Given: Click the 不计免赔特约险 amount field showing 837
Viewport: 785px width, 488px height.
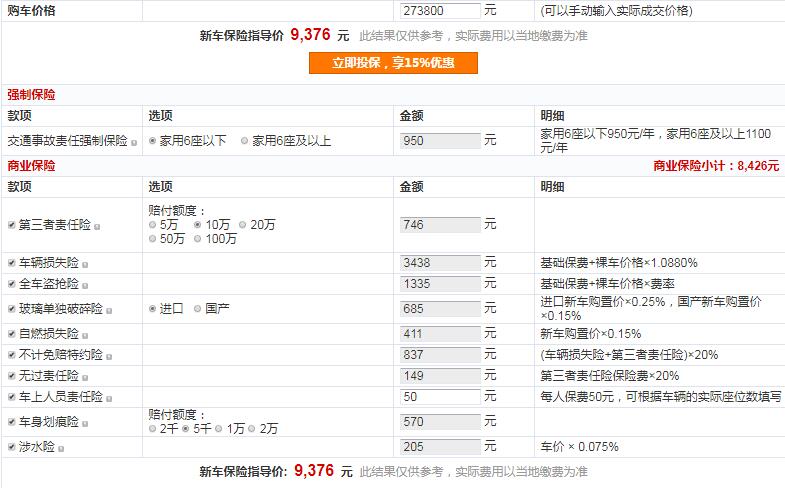Looking at the screenshot, I should tap(440, 355).
